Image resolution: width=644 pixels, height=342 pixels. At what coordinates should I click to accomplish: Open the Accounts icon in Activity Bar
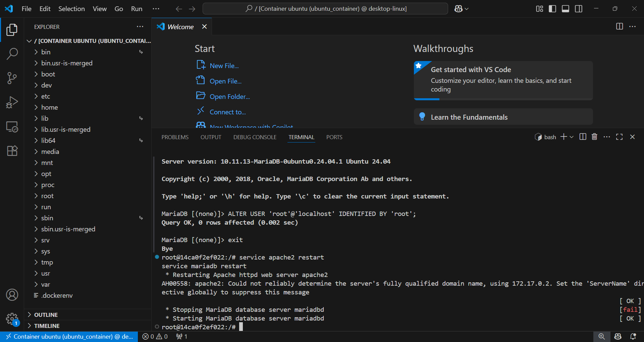pyautogui.click(x=12, y=295)
